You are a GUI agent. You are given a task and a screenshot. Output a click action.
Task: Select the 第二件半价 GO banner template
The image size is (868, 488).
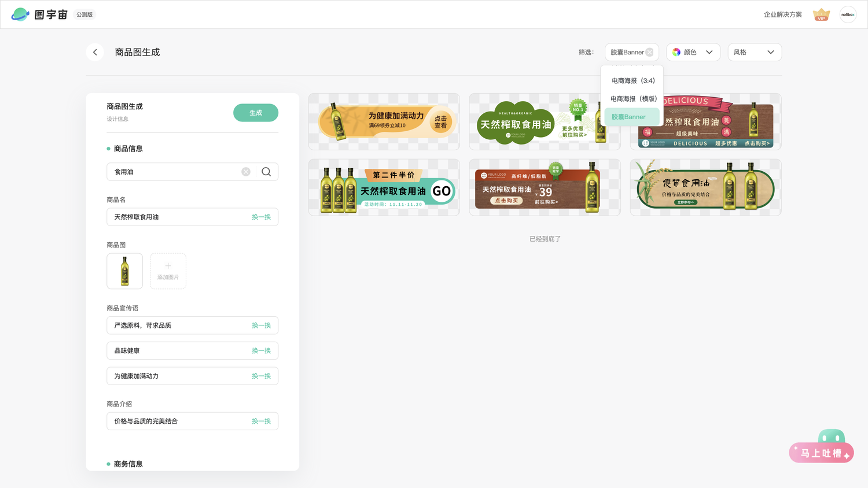point(384,187)
